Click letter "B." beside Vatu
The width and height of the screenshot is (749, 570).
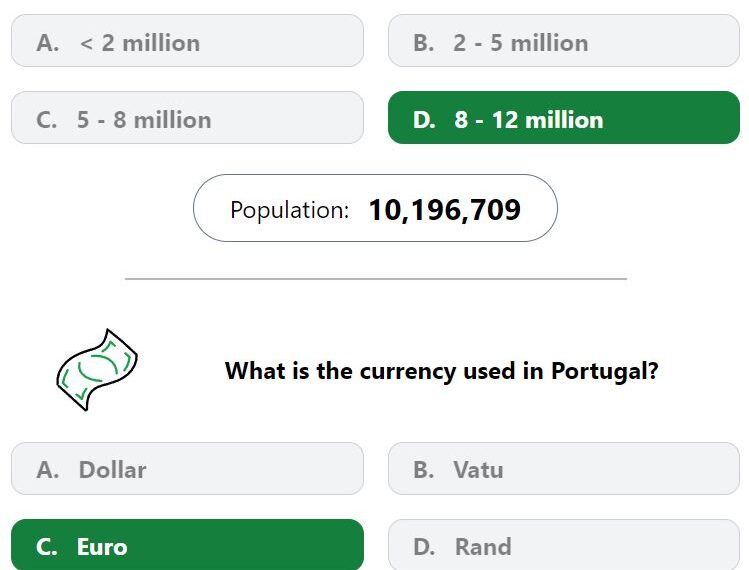(x=424, y=470)
